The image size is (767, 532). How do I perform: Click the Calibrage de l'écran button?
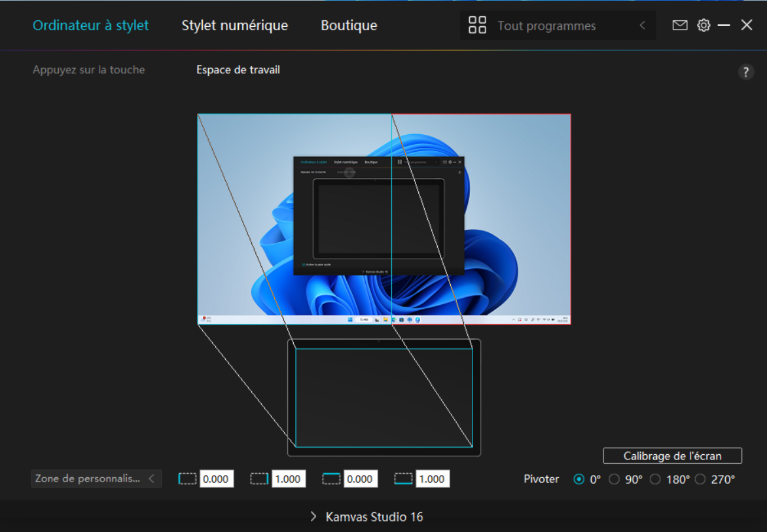672,456
